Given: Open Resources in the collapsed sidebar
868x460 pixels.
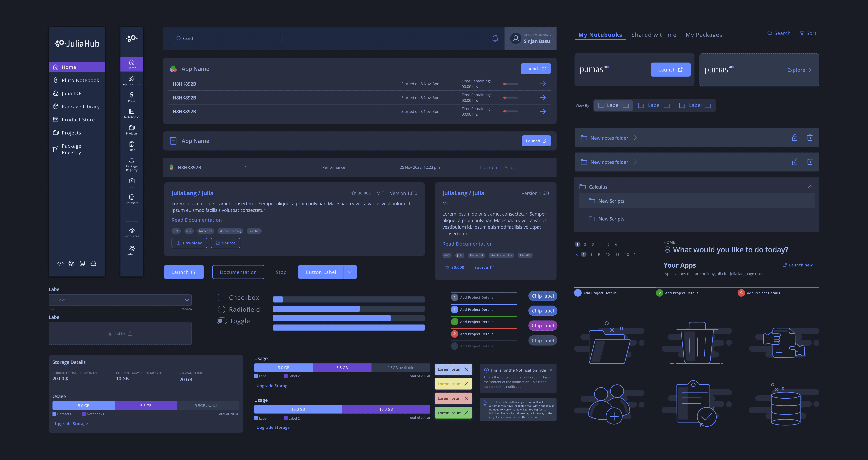Looking at the screenshot, I should tap(132, 232).
